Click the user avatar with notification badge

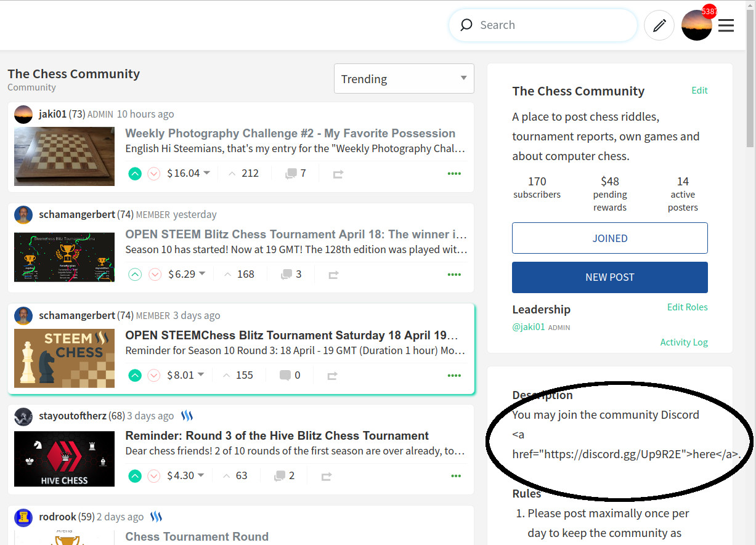[697, 25]
